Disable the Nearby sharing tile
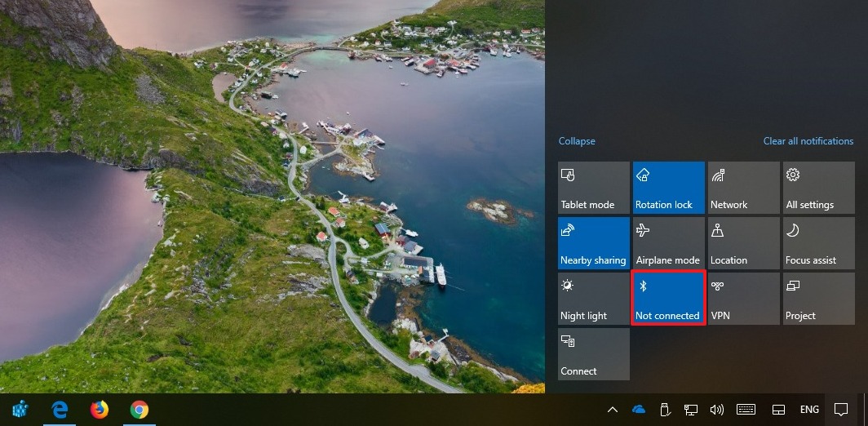This screenshot has height=426, width=868. [593, 243]
